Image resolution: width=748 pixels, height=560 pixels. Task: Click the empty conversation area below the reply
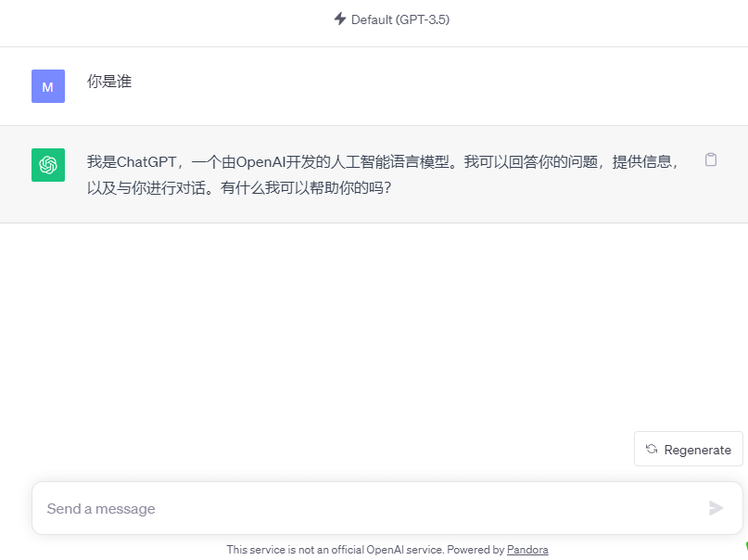tap(371, 325)
